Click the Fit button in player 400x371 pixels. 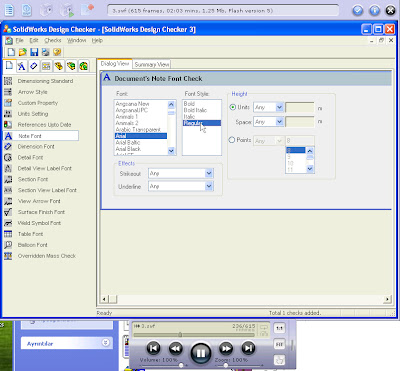click(279, 344)
